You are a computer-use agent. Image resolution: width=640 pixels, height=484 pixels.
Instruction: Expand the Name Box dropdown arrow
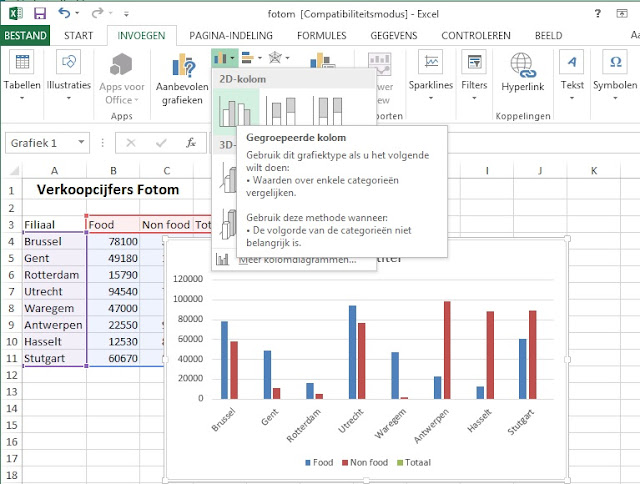click(81, 142)
